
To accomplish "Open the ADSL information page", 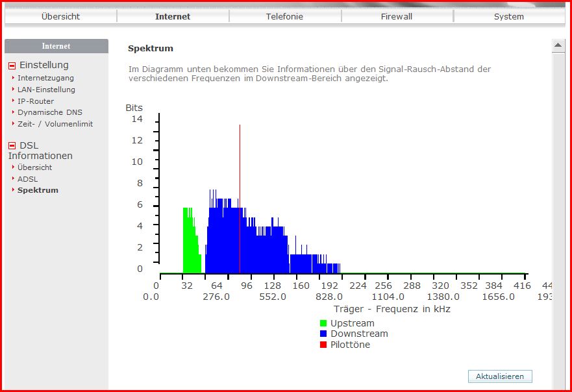I will click(x=28, y=179).
